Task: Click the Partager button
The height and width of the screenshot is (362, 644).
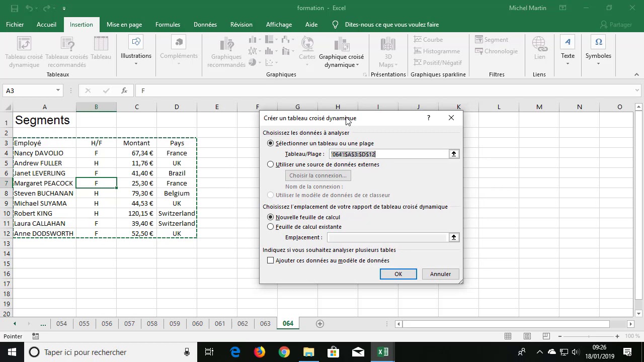Action: (616, 25)
